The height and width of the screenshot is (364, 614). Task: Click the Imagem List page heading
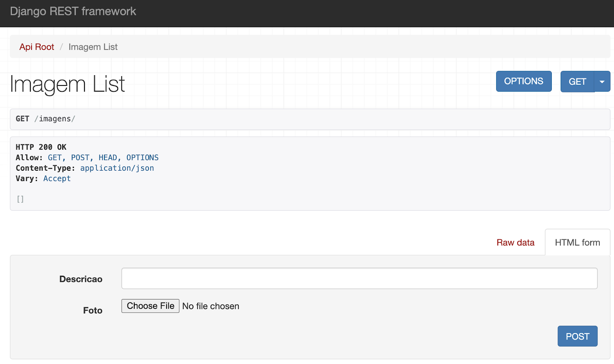[x=68, y=84]
